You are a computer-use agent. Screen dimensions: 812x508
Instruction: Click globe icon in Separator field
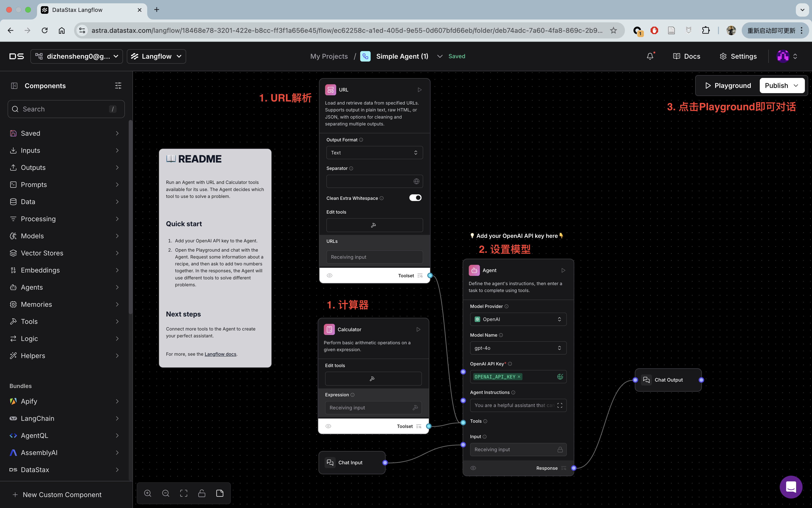pyautogui.click(x=416, y=182)
